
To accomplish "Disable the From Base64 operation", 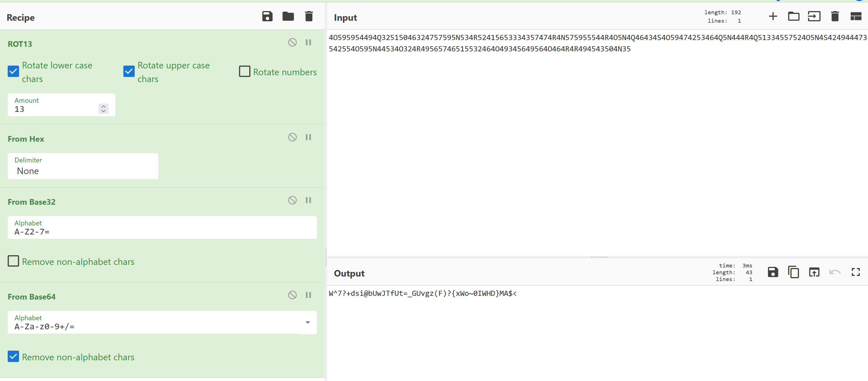I will 292,295.
